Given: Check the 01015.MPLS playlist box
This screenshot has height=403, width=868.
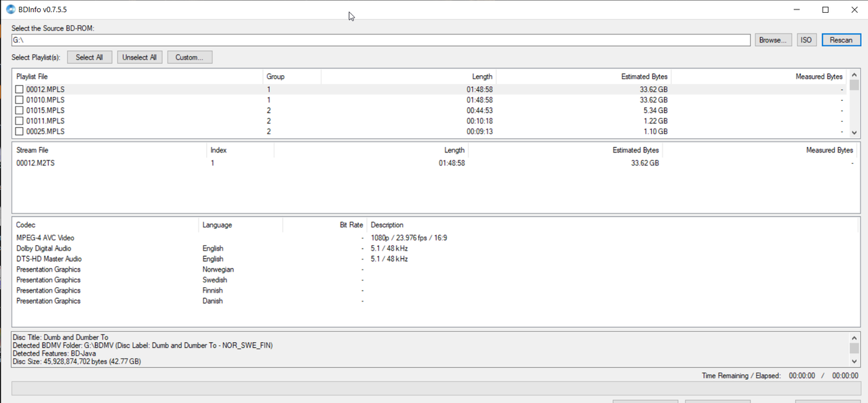Looking at the screenshot, I should point(20,110).
